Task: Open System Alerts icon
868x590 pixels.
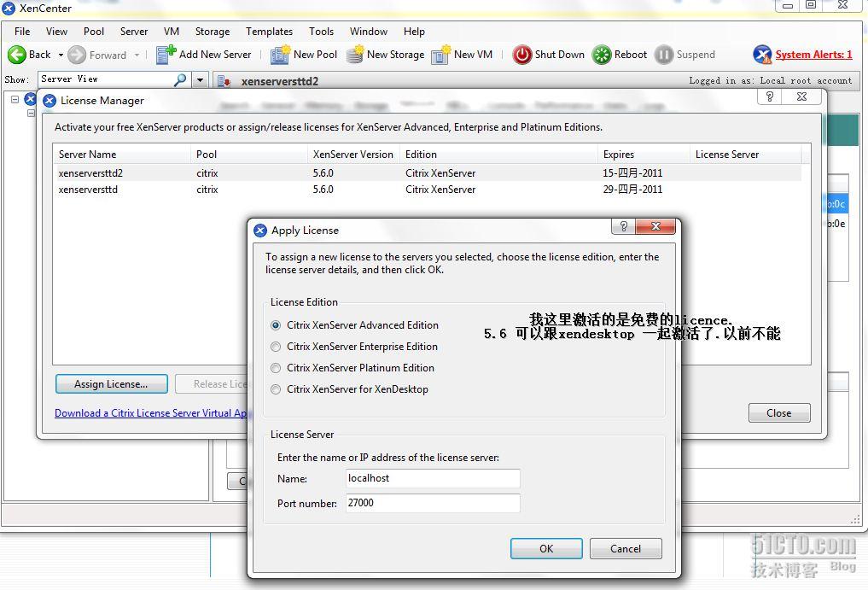Action: pos(762,55)
